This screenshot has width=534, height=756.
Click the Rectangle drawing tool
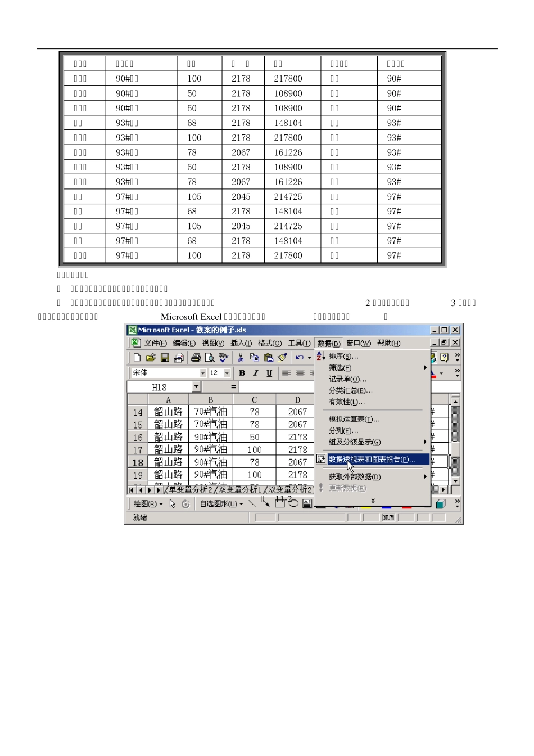[x=279, y=503]
